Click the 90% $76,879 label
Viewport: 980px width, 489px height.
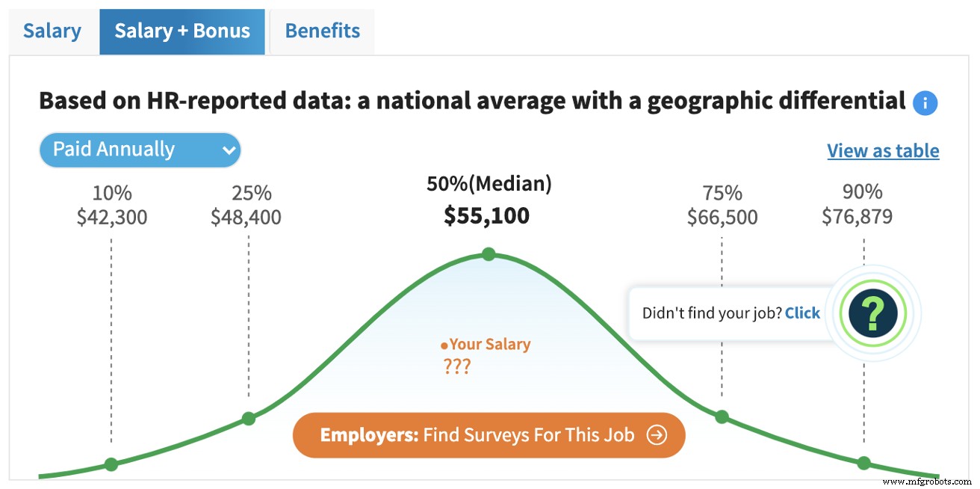pos(857,206)
